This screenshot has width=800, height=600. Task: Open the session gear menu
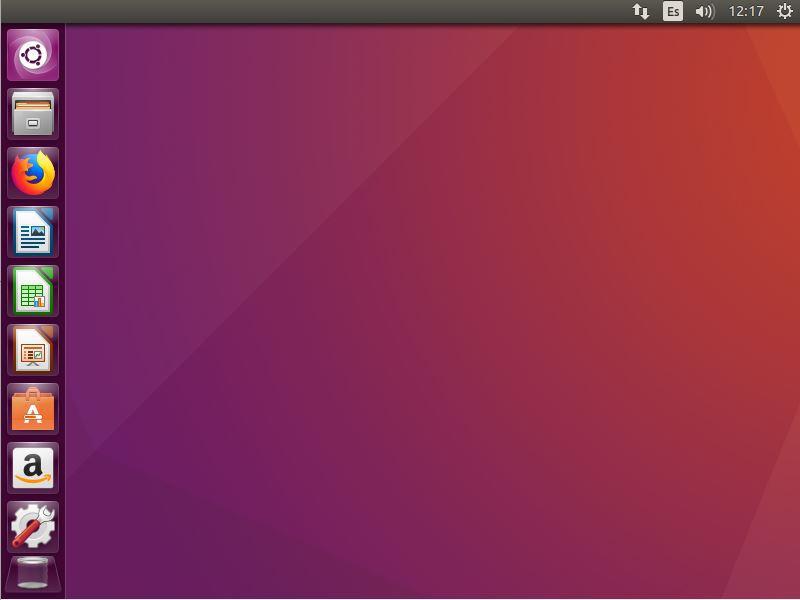coord(782,12)
